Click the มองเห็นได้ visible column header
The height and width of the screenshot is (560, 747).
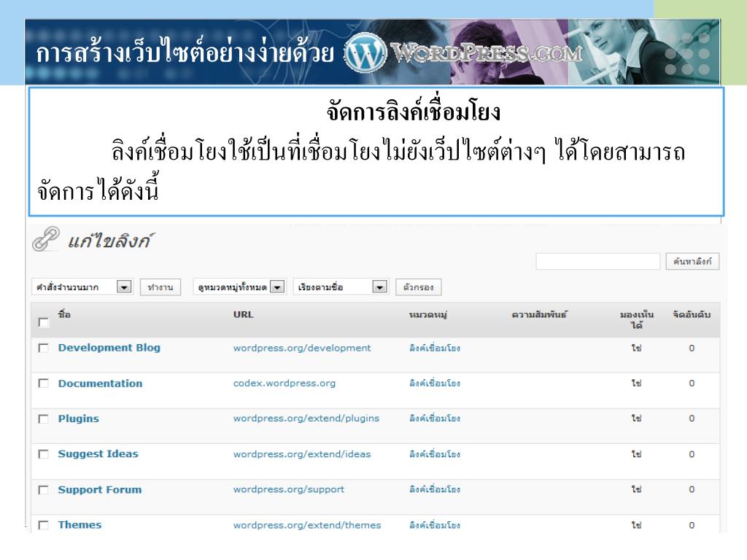[637, 320]
